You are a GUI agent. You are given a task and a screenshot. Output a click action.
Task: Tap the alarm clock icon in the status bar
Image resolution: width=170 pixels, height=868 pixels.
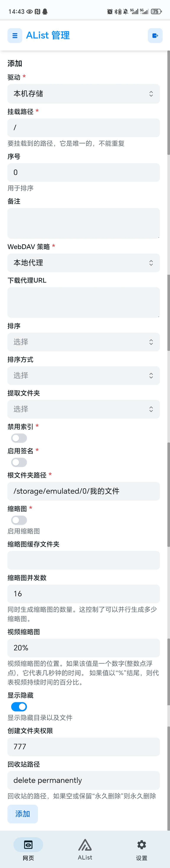coord(110,12)
